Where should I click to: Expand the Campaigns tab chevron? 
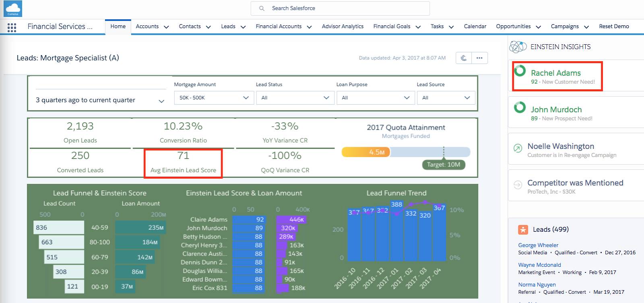(586, 27)
